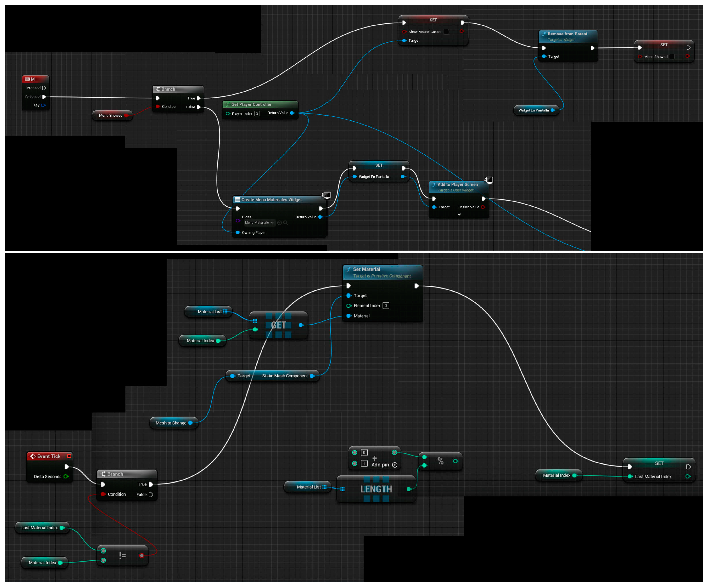Click the Player Index value field
Viewport: 708px width, 588px height.
pos(257,114)
